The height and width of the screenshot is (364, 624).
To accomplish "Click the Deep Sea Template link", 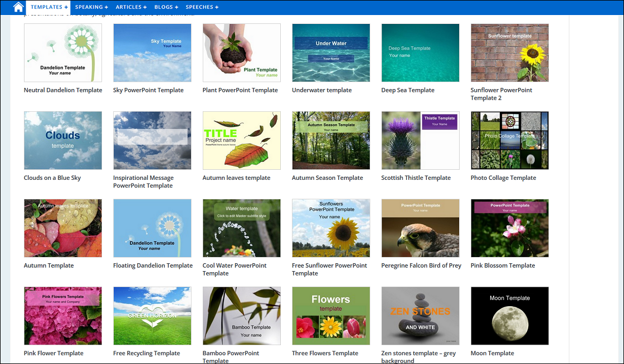I will (408, 90).
